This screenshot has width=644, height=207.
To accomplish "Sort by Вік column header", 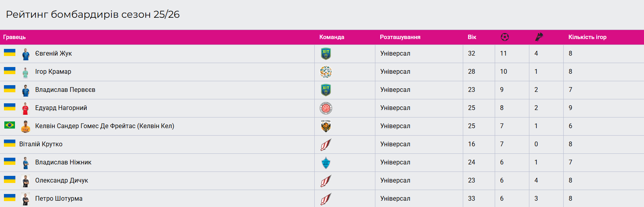I will click(472, 37).
